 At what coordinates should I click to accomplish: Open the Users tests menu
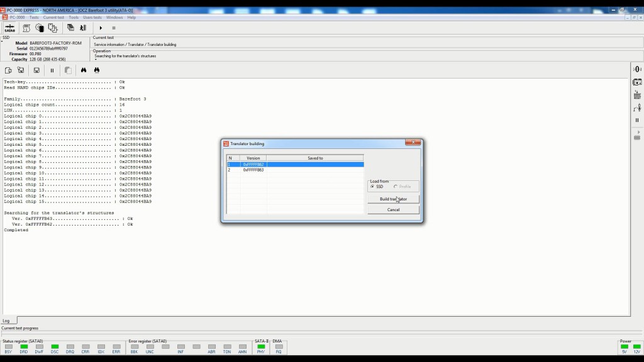pos(92,17)
